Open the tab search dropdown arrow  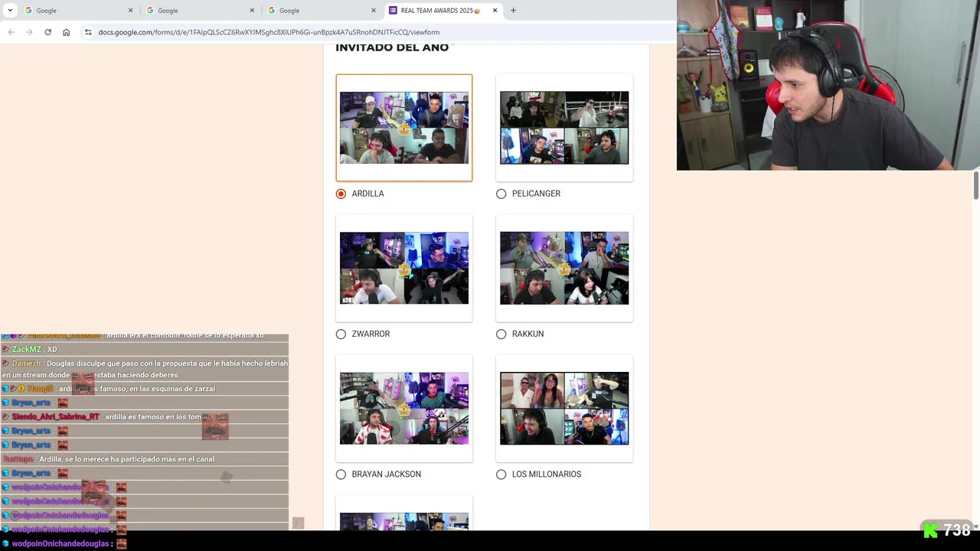(x=10, y=10)
